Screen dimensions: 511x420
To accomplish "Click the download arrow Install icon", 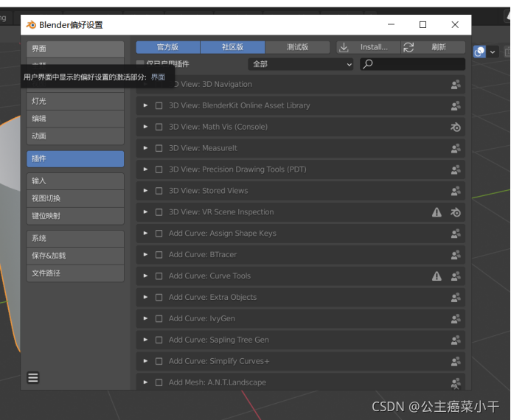I will point(344,47).
